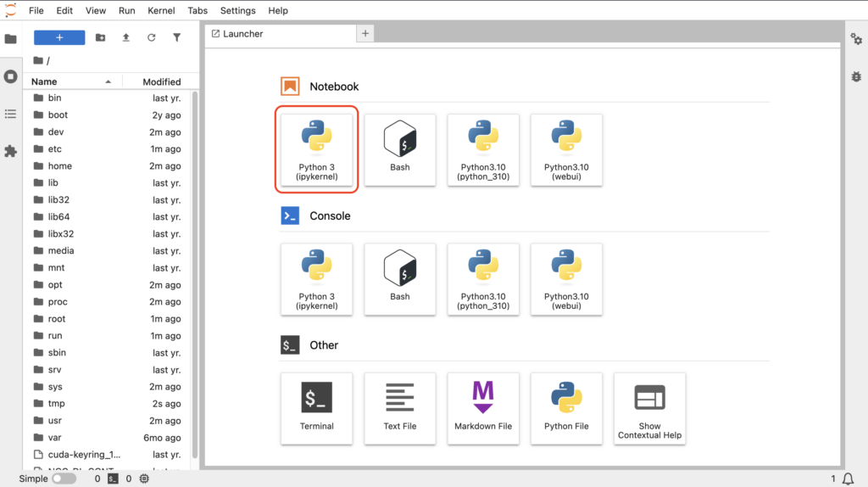
Task: Open the Run menu
Action: [x=127, y=10]
